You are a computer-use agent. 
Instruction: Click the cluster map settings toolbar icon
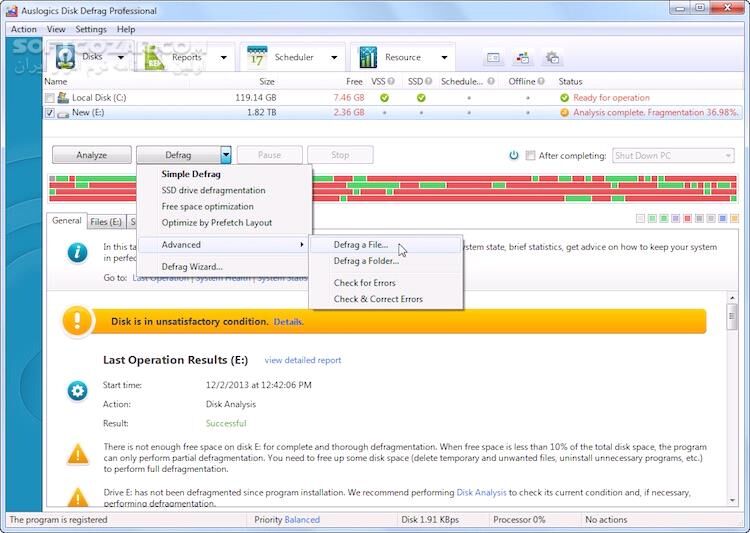click(x=523, y=58)
